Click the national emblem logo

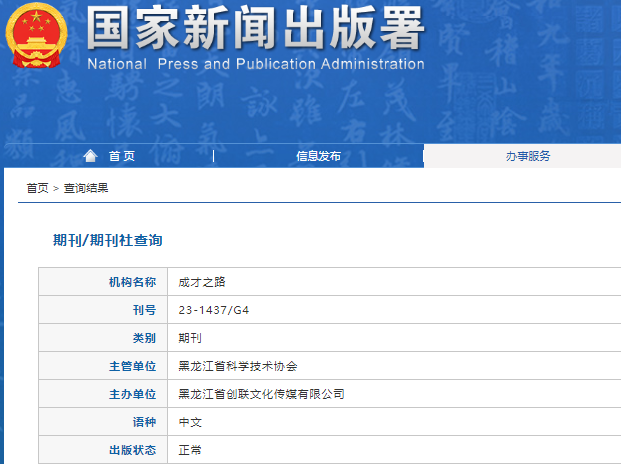pyautogui.click(x=36, y=36)
